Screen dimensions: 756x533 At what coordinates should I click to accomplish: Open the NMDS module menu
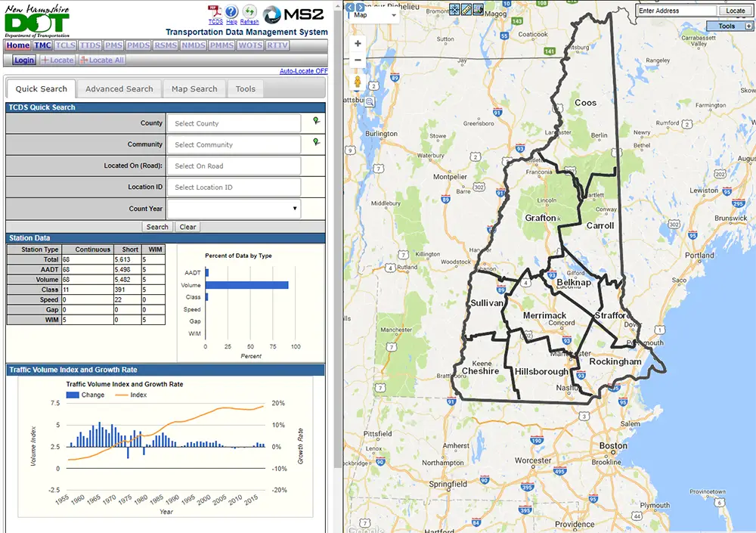pos(194,45)
